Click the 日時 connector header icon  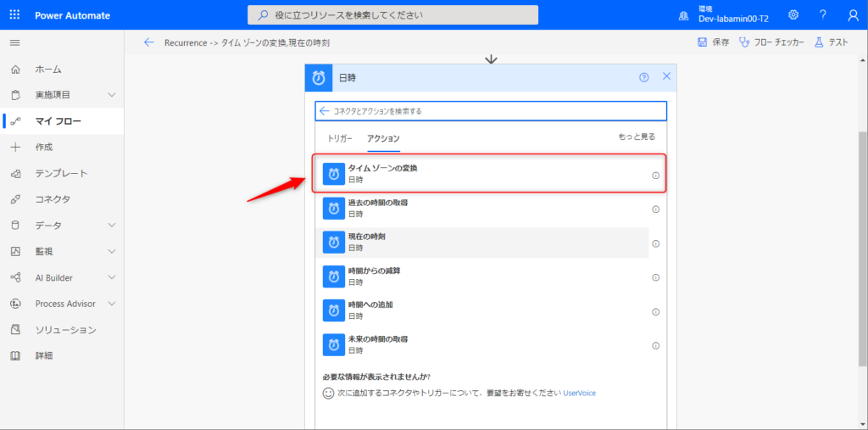pyautogui.click(x=319, y=77)
